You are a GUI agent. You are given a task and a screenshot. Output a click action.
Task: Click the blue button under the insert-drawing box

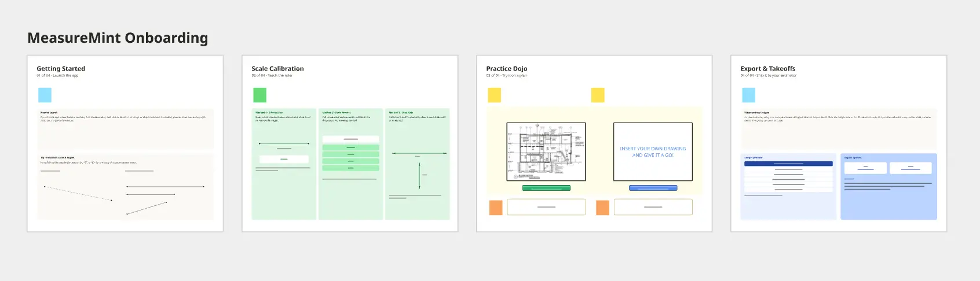tap(653, 188)
